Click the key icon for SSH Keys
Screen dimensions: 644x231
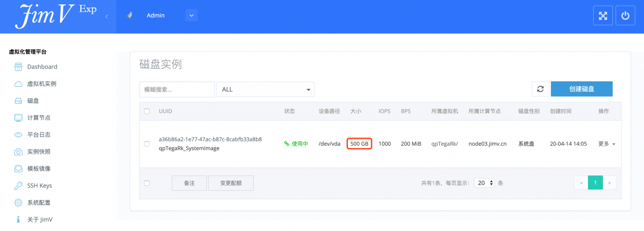[18, 185]
